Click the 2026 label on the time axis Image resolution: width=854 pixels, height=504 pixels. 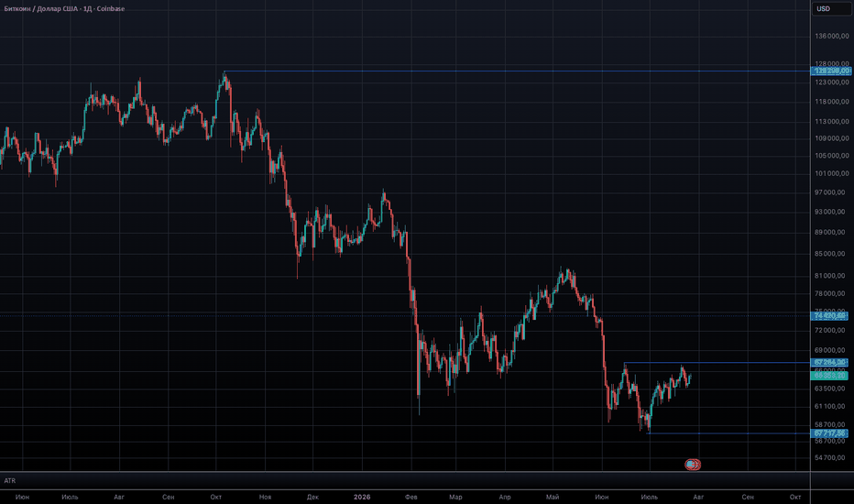tap(362, 497)
